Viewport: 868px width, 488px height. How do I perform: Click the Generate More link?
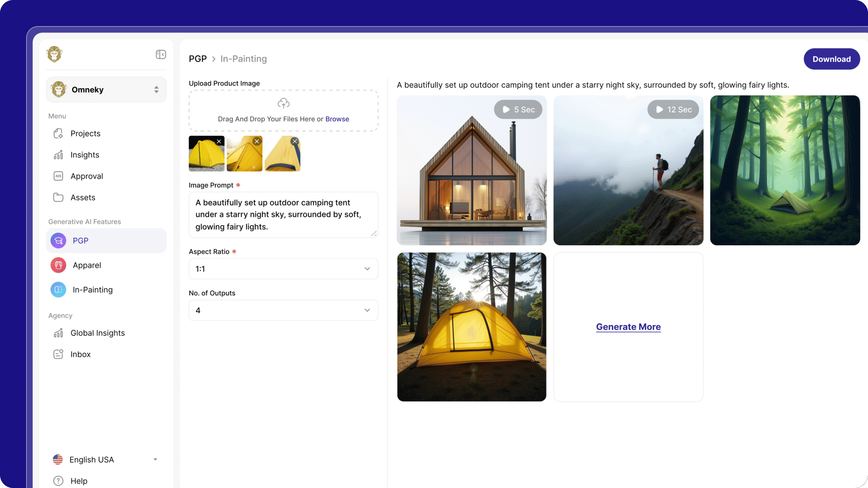pyautogui.click(x=628, y=327)
